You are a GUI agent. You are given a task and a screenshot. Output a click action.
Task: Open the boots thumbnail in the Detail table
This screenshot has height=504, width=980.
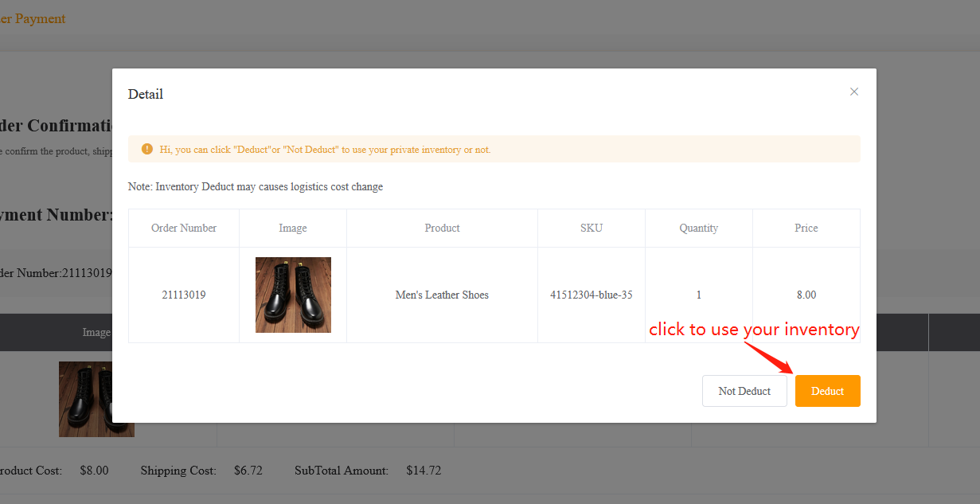click(293, 295)
